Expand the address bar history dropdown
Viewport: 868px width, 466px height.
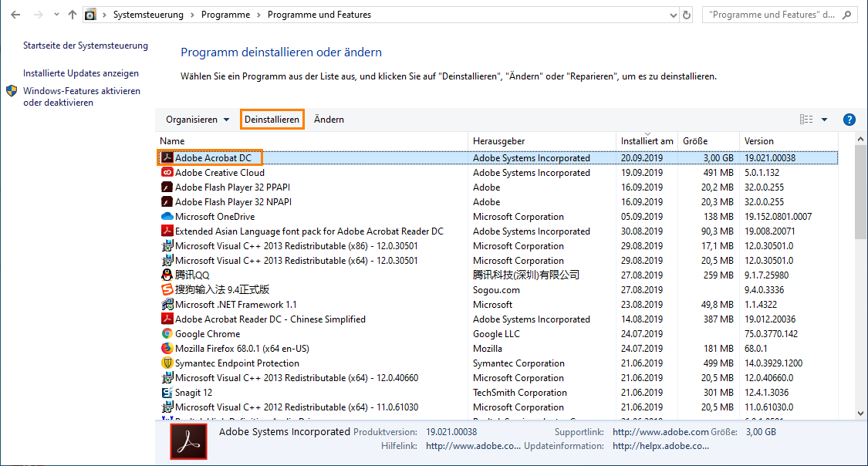tap(673, 15)
